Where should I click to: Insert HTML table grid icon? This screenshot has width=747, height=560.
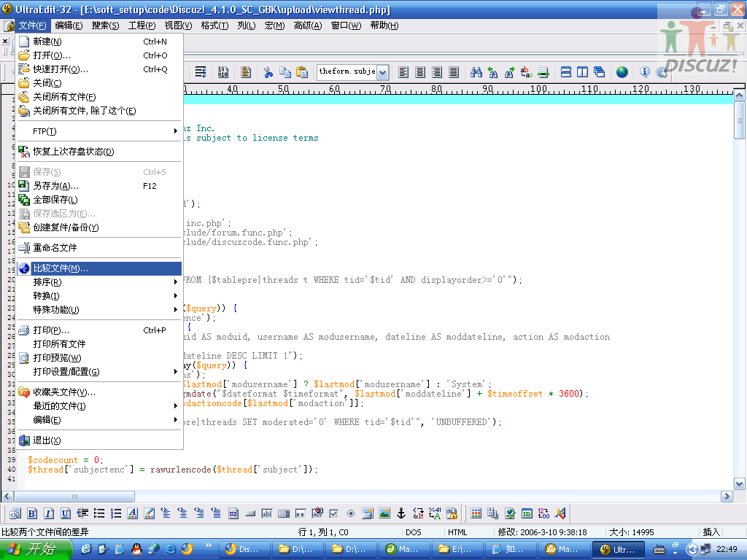(476, 513)
